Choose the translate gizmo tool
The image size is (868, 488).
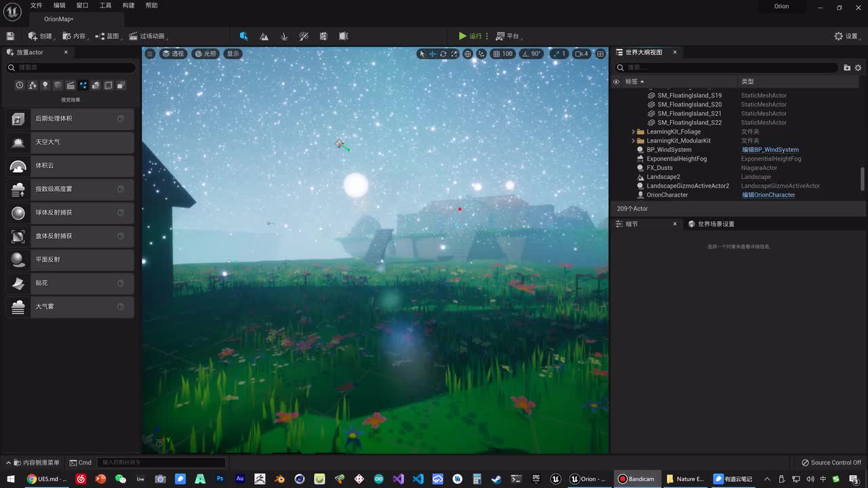[x=432, y=54]
